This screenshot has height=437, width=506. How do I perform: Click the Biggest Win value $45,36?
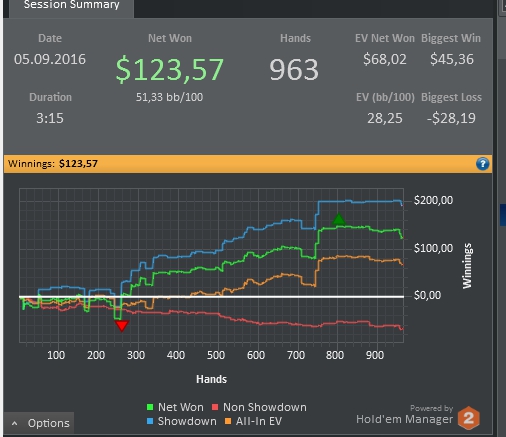point(452,59)
